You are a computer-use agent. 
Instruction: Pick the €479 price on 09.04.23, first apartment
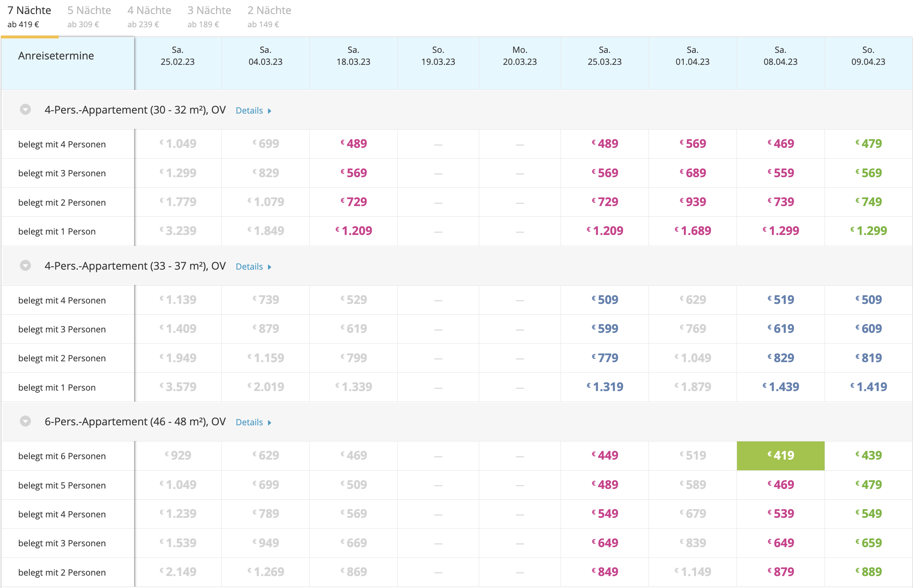(868, 144)
